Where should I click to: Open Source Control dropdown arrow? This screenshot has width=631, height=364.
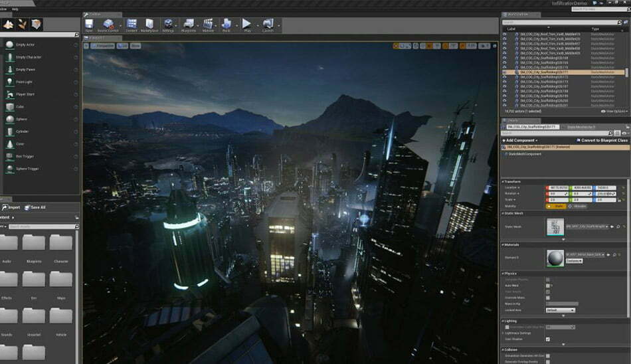tap(120, 25)
